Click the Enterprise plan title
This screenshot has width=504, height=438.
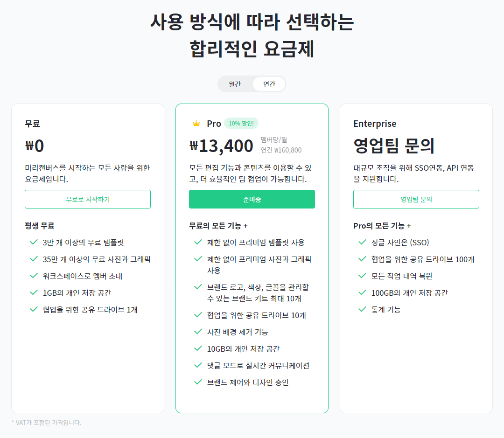click(375, 123)
